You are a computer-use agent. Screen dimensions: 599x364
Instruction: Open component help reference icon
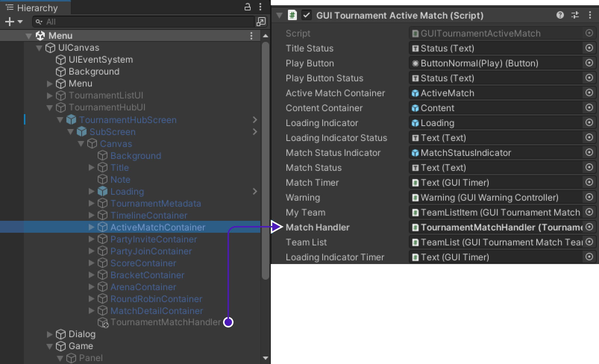pos(560,15)
